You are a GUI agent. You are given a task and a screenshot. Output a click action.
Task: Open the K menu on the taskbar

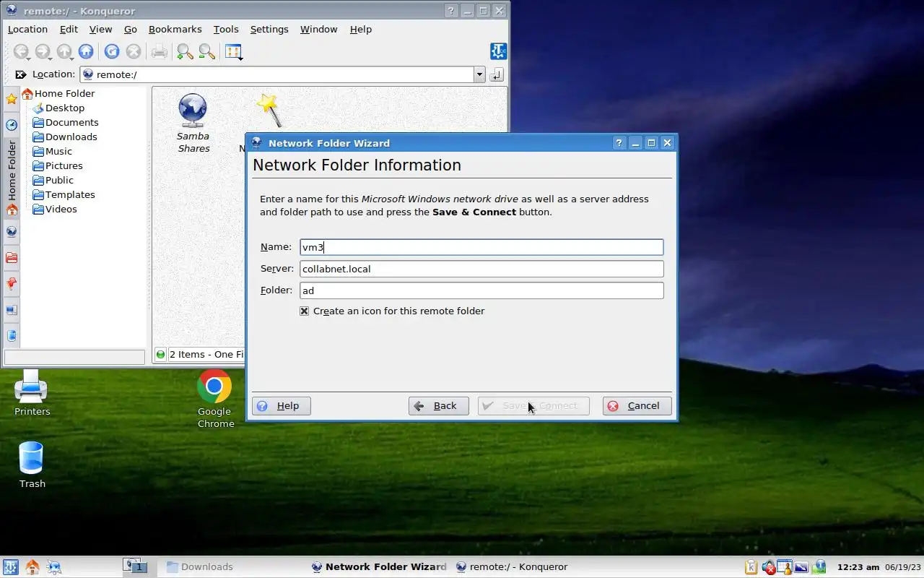(x=10, y=567)
